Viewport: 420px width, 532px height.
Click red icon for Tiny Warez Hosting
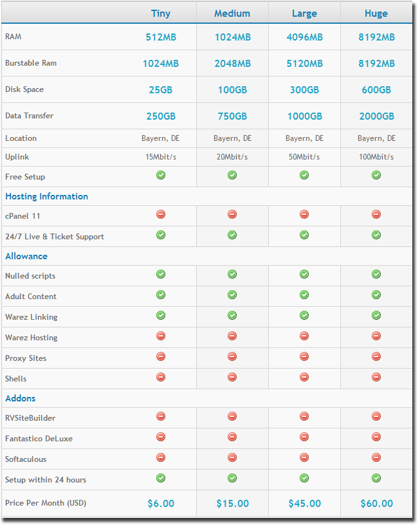pyautogui.click(x=161, y=336)
